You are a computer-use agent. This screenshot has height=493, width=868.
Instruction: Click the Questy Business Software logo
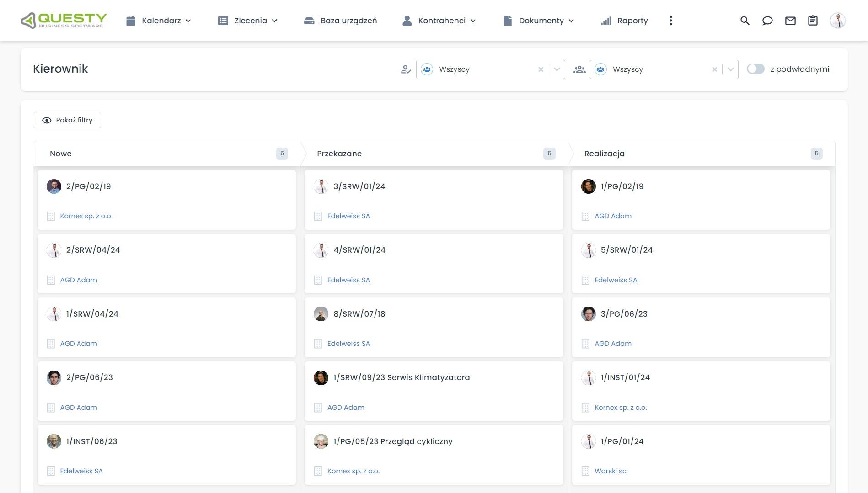[64, 21]
